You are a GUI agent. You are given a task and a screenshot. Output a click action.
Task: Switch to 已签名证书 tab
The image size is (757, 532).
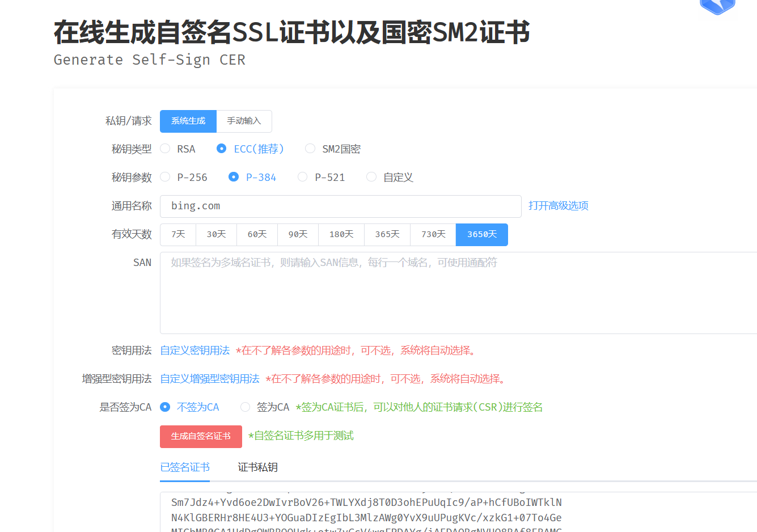pyautogui.click(x=185, y=467)
